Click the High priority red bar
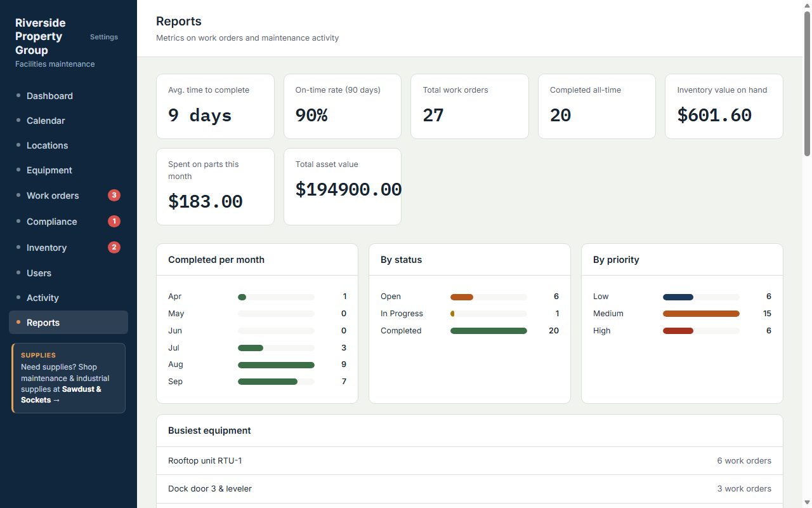The width and height of the screenshot is (812, 508). (x=678, y=331)
